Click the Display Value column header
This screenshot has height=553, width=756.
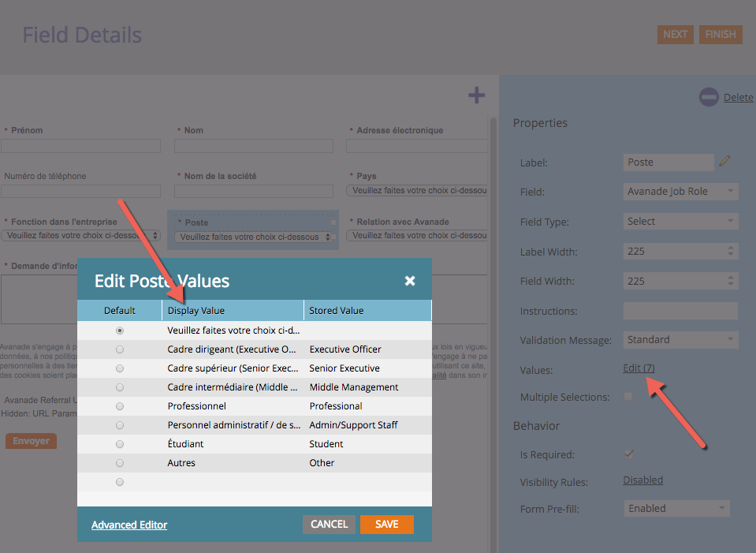[x=233, y=311]
